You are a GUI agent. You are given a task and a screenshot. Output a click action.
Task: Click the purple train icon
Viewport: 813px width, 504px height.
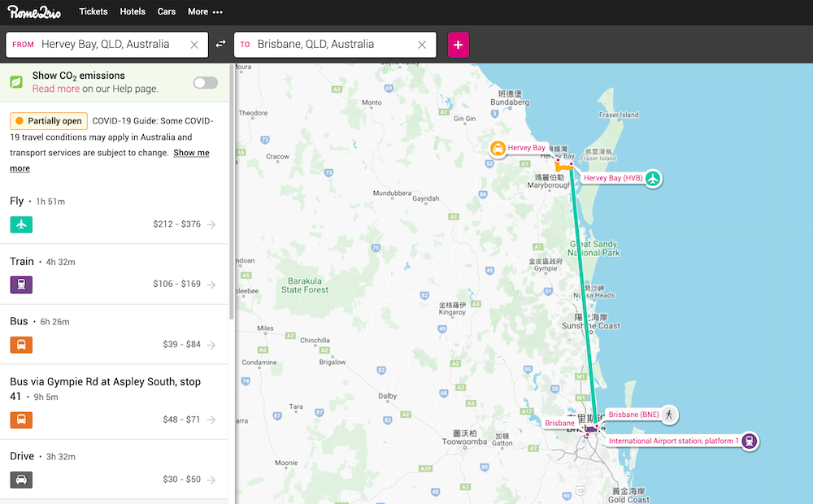click(x=21, y=285)
